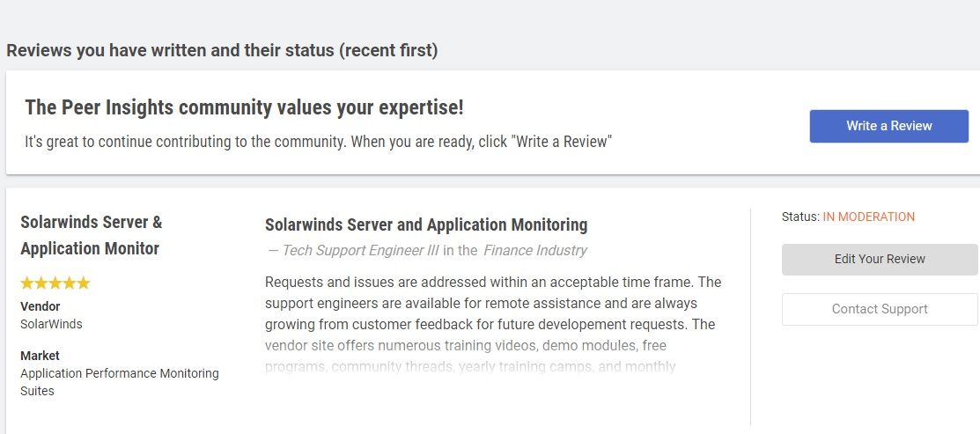
Task: Click the Tech Support Engineer III reviewer title
Action: click(361, 250)
